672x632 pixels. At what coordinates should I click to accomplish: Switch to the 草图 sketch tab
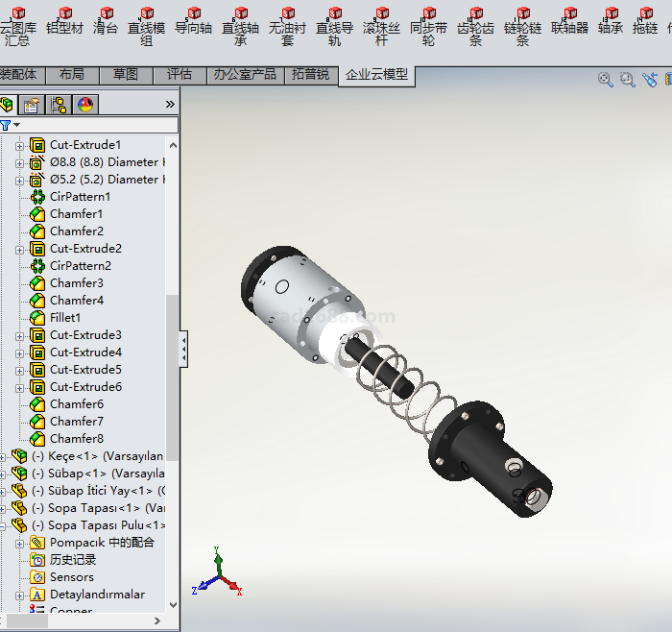(x=125, y=75)
